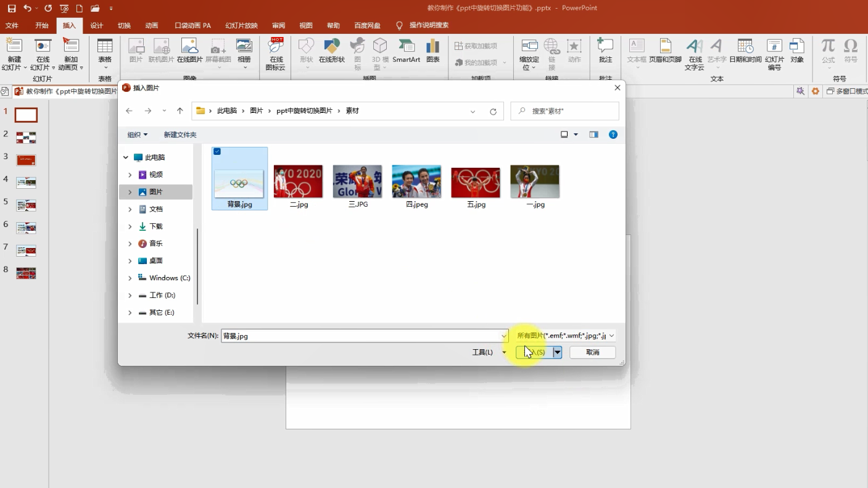Click the Online Slides (在线幻灯片) icon

click(x=43, y=54)
